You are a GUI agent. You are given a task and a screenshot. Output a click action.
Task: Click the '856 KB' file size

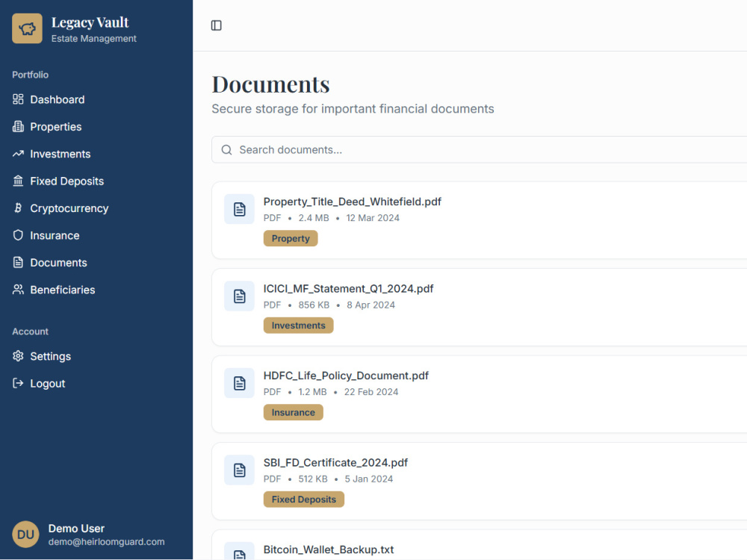coord(314,305)
